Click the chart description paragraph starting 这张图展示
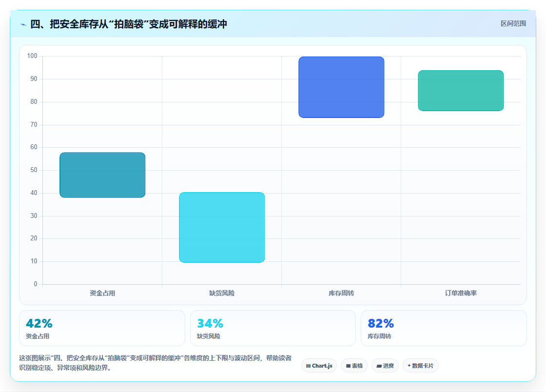This screenshot has height=392, width=546. coord(156,363)
